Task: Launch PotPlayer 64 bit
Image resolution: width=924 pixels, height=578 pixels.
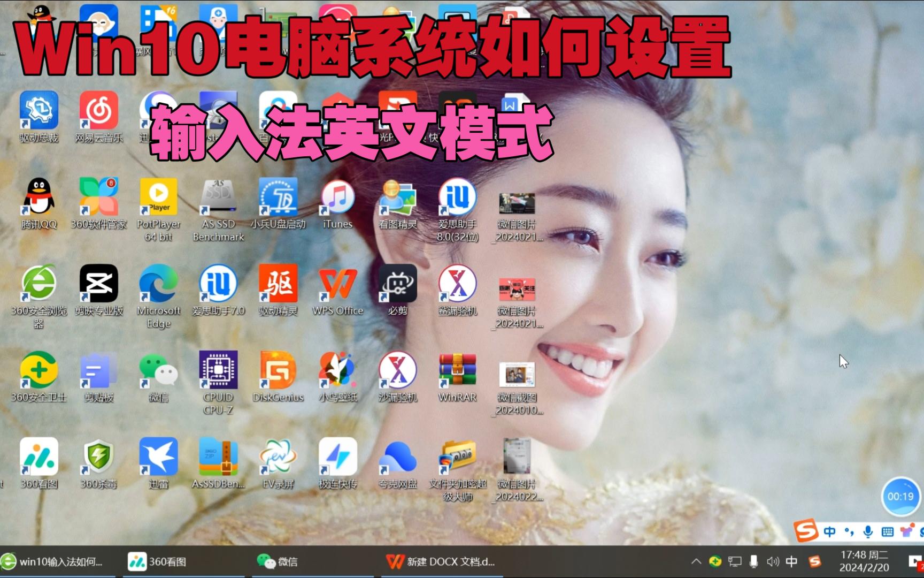Action: 159,210
